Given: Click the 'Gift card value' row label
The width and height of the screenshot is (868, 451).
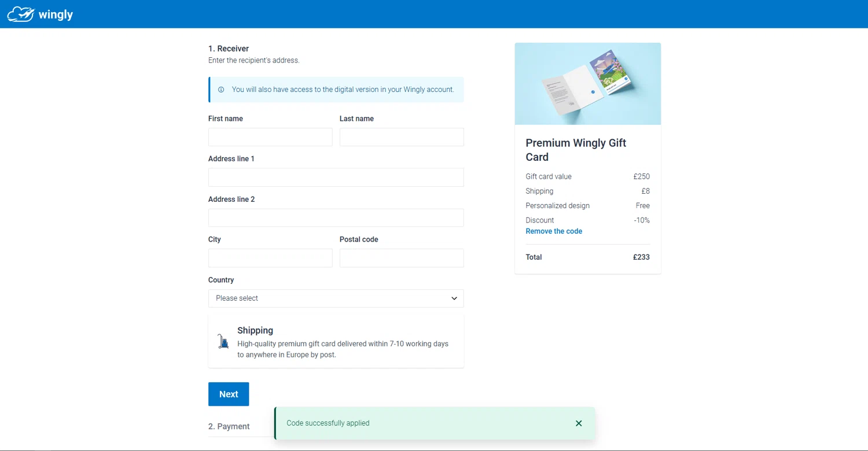Looking at the screenshot, I should point(549,176).
